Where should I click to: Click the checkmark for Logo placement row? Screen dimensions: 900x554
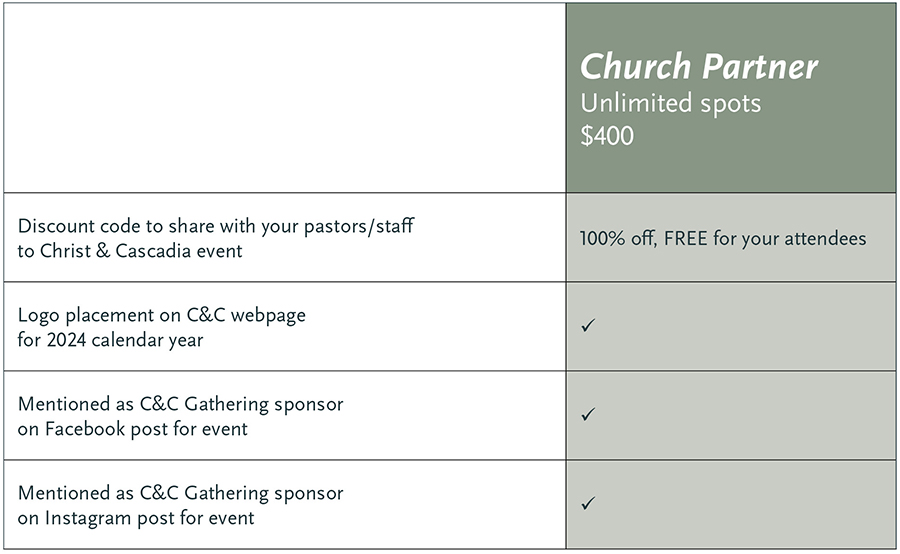point(588,326)
